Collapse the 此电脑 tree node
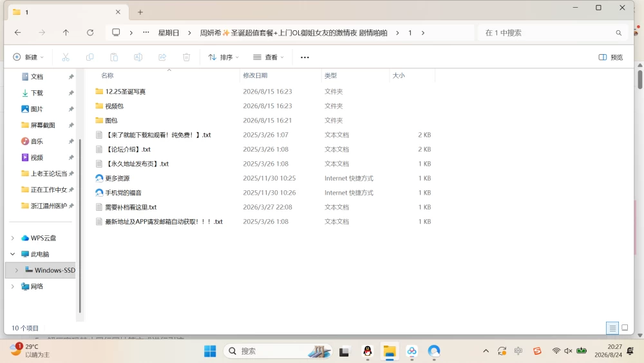 (13, 254)
